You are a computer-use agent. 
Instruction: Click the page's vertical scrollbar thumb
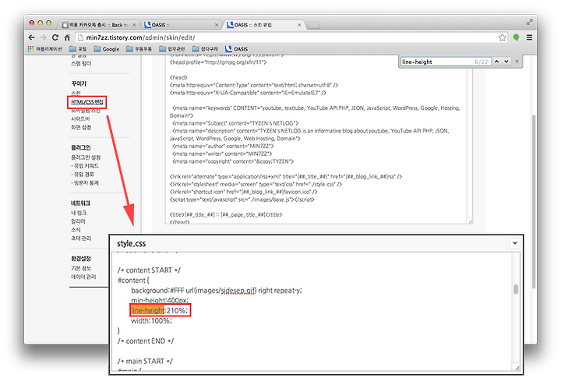click(534, 202)
